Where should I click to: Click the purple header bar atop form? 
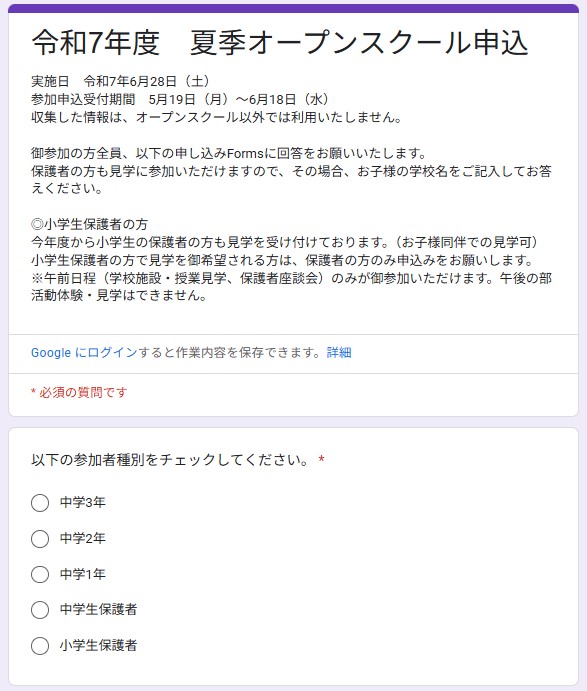click(x=294, y=8)
